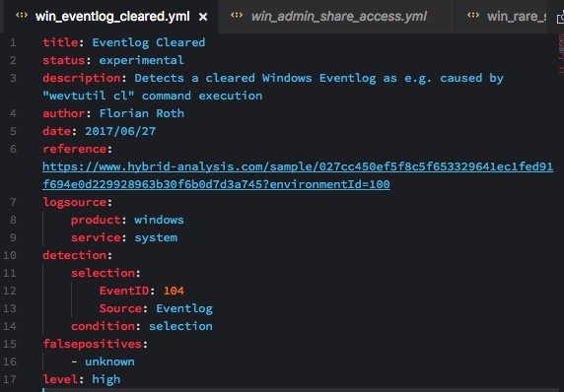Close the win_eventlog_cleared.yml tab
Viewport: 564px width, 392px height.
click(203, 17)
